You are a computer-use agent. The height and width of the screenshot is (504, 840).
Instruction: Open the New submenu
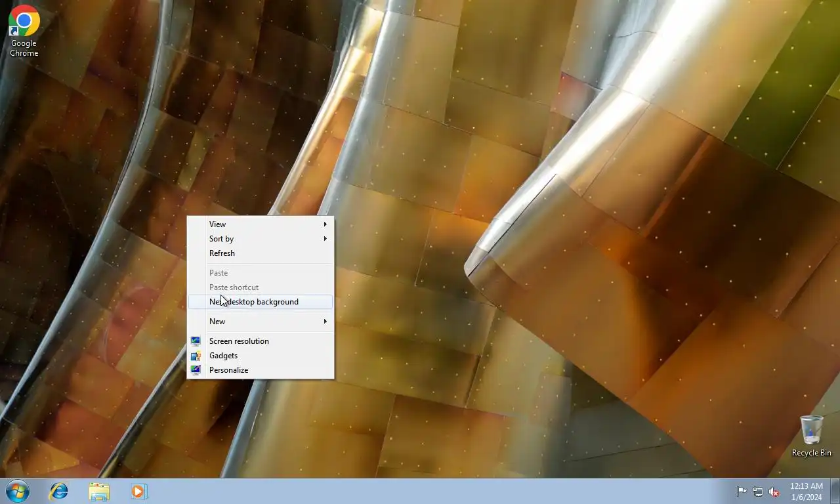261,322
